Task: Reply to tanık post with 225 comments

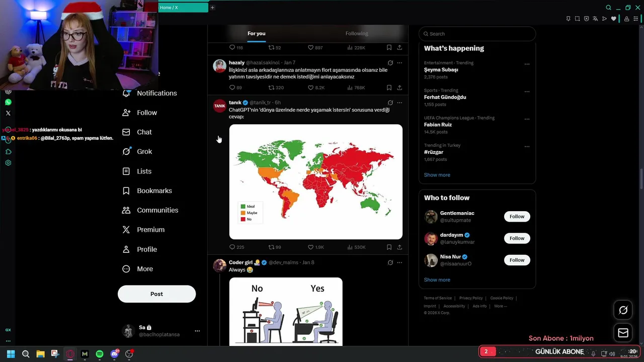Action: pos(236,247)
